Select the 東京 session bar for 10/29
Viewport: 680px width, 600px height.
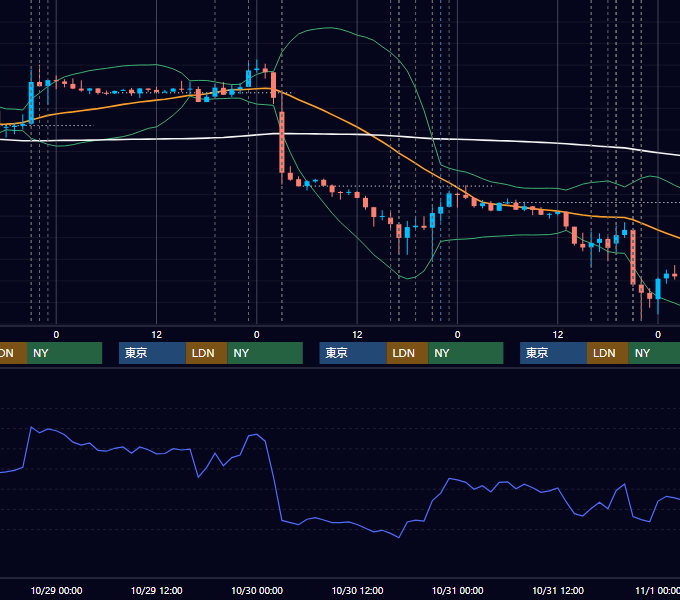click(152, 353)
